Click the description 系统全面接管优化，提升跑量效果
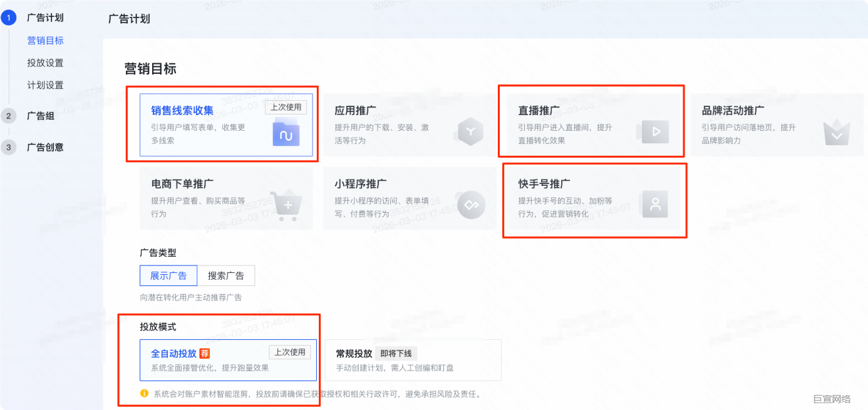Screen dimensions: 868x410 click(x=210, y=368)
